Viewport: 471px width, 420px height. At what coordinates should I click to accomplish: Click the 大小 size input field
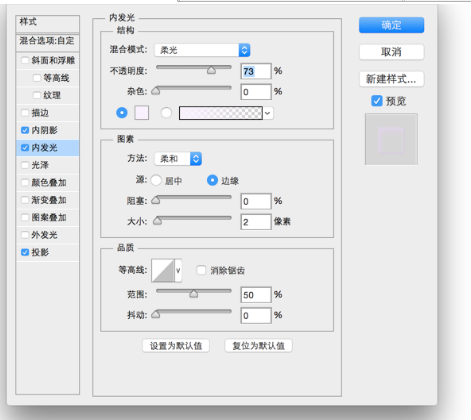click(x=256, y=222)
